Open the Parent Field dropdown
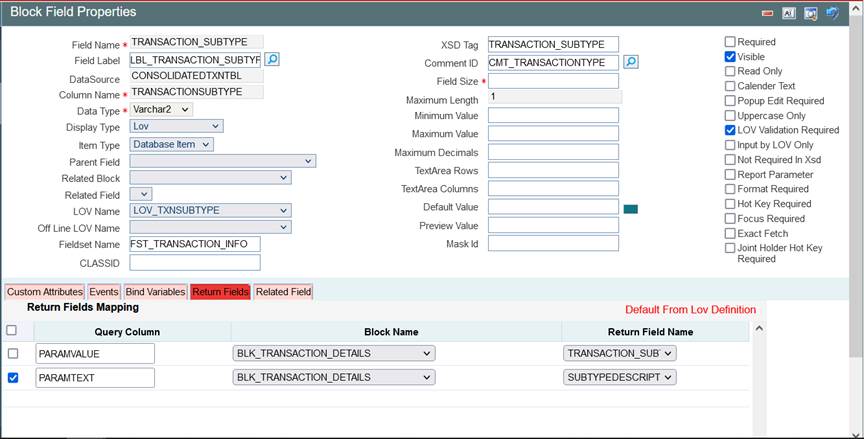Image resolution: width=864 pixels, height=439 pixels. pyautogui.click(x=223, y=161)
